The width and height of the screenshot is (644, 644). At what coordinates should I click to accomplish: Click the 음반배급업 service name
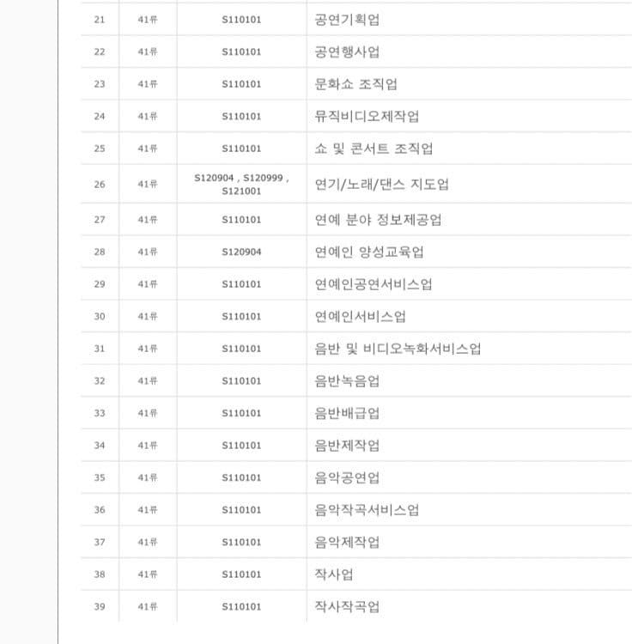[347, 413]
